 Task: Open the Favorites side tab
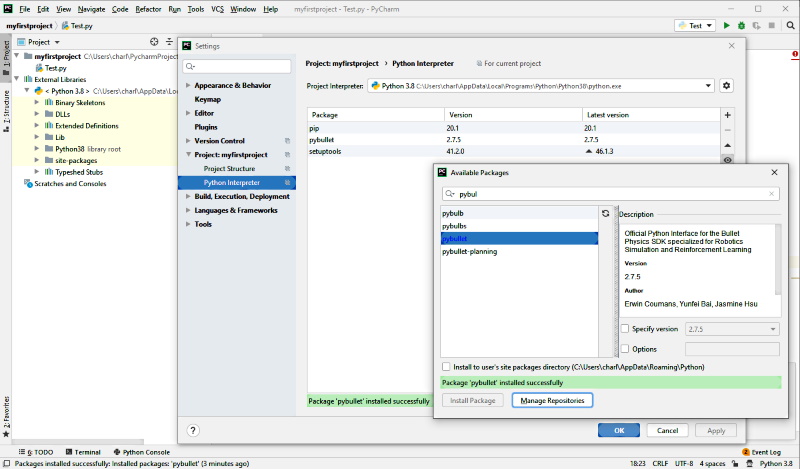[x=6, y=416]
